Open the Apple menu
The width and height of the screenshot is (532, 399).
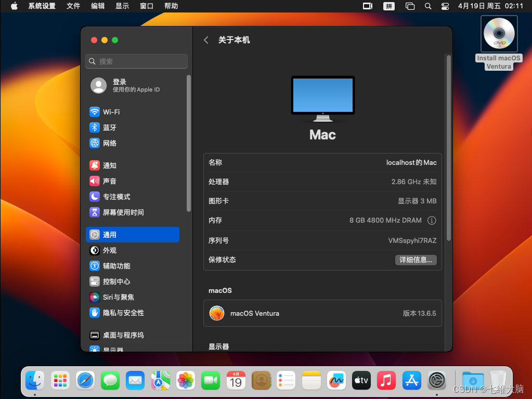[x=14, y=6]
